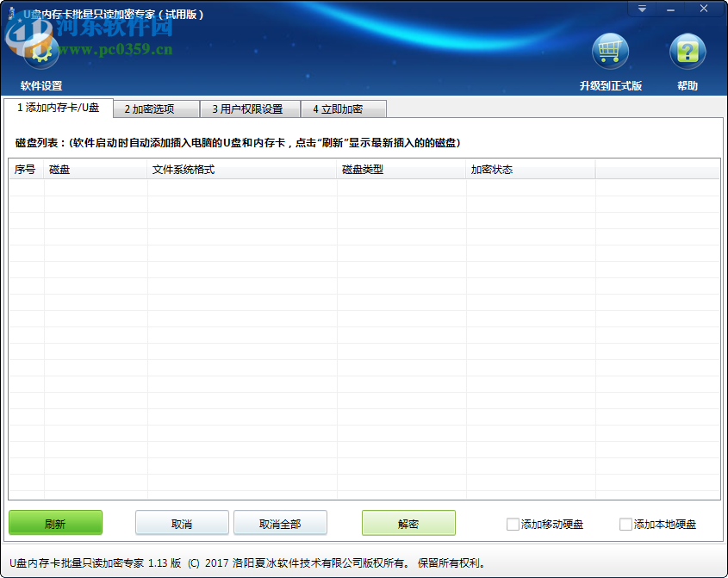Image resolution: width=728 pixels, height=578 pixels.
Task: Click the 刷新 refresh button
Action: pyautogui.click(x=54, y=523)
